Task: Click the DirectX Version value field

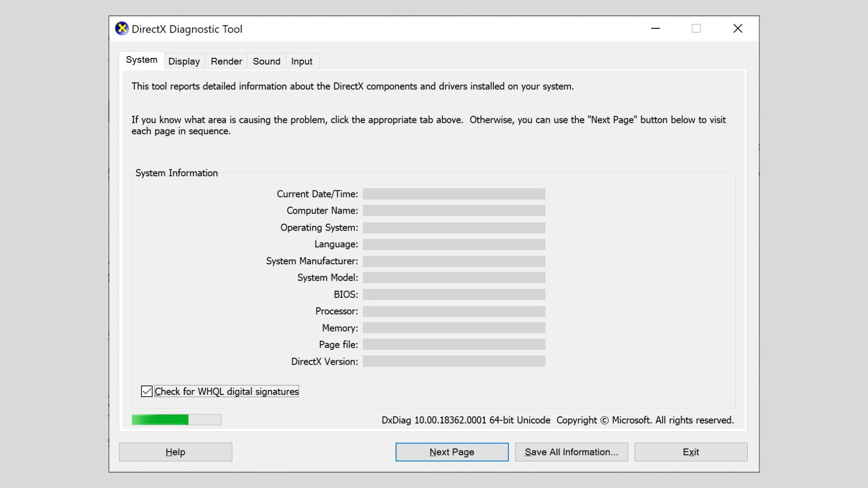Action: pyautogui.click(x=454, y=361)
